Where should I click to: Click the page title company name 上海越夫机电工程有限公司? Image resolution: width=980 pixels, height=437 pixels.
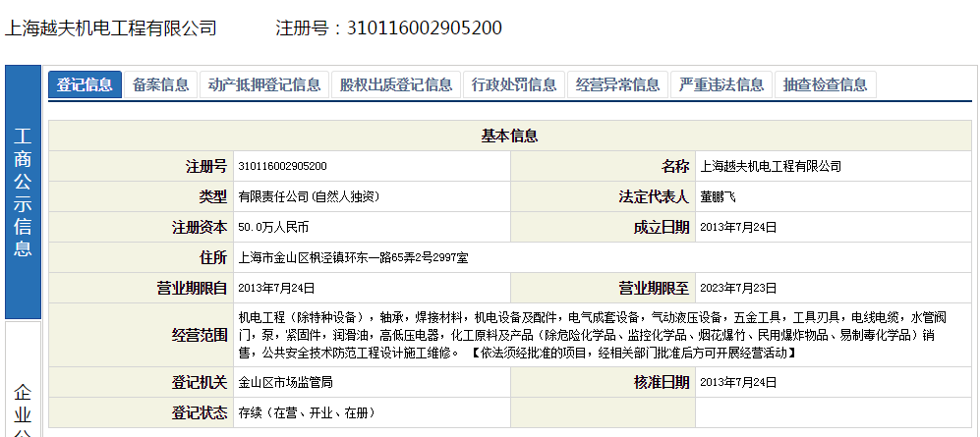tap(110, 27)
